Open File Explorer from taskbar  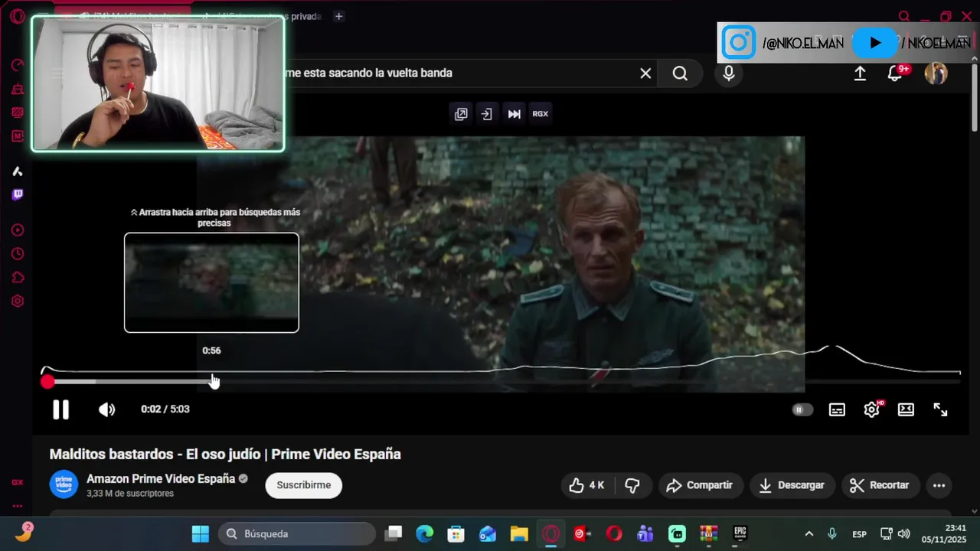click(x=519, y=533)
